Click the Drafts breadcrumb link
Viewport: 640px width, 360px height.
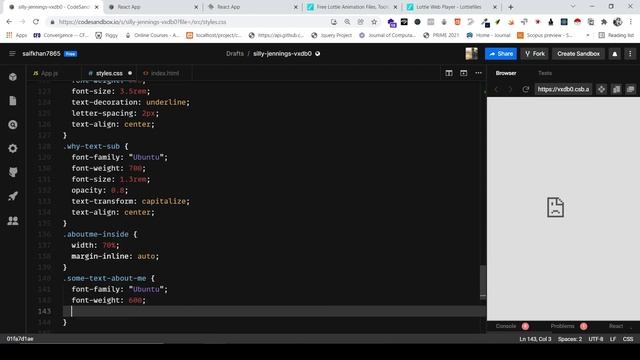tap(235, 53)
